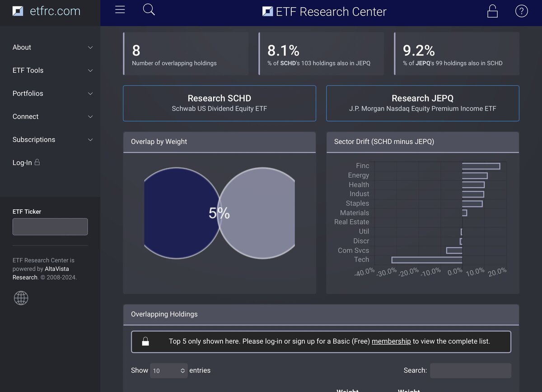Open the Subscriptions menu item

(x=52, y=140)
